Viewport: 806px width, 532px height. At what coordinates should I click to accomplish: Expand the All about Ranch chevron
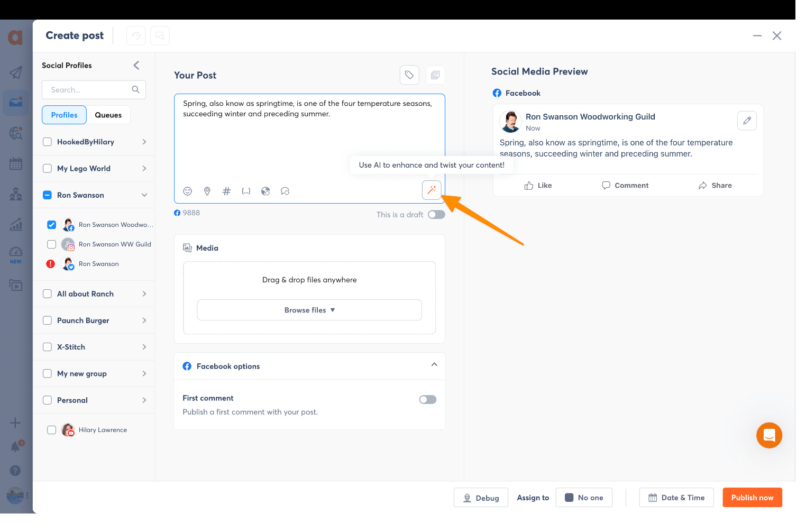pyautogui.click(x=144, y=293)
